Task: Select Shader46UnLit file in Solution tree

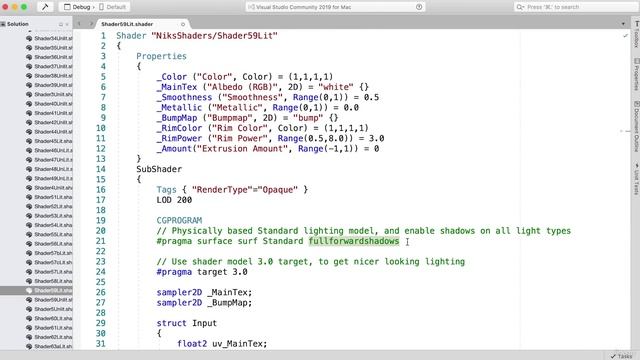Action: click(x=49, y=151)
